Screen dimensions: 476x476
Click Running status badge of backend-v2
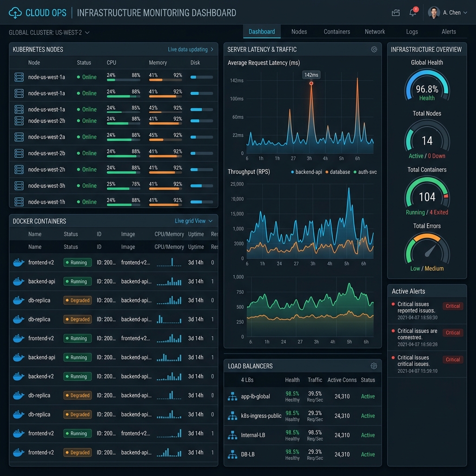tap(78, 377)
